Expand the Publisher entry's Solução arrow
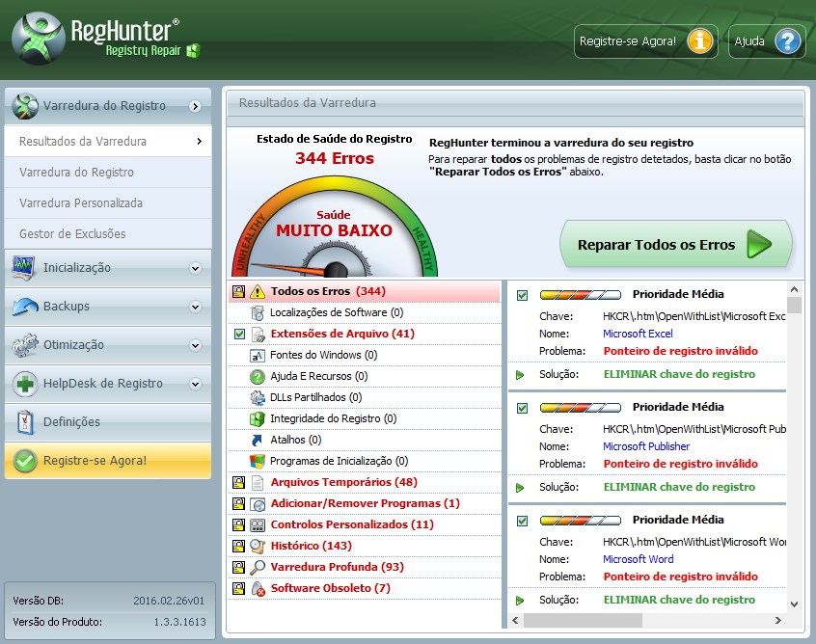This screenshot has height=644, width=816. (x=519, y=488)
